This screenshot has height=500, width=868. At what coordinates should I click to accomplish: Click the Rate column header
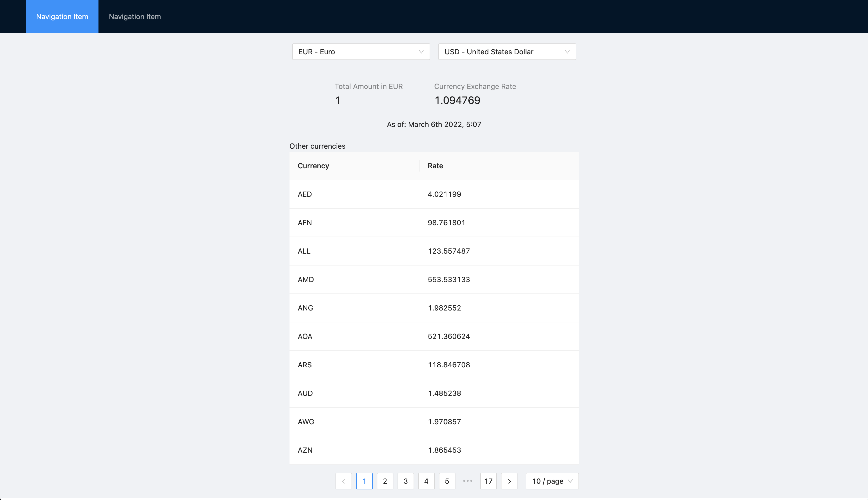[435, 166]
